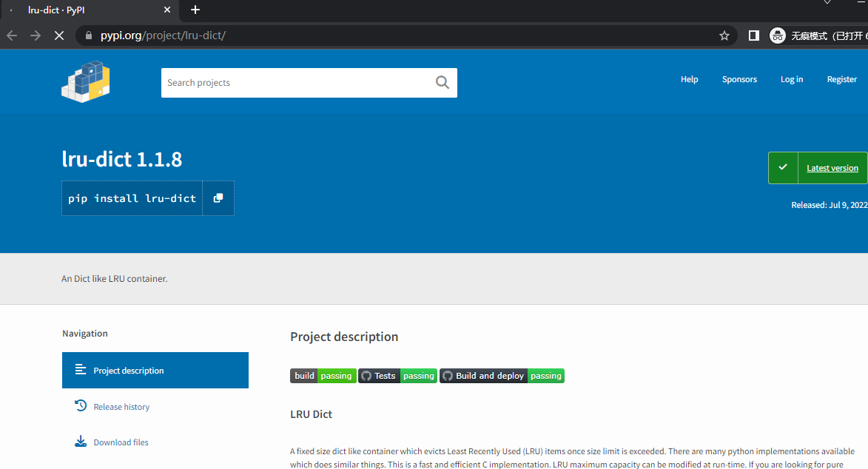Click the Download files arrow icon

(x=80, y=442)
